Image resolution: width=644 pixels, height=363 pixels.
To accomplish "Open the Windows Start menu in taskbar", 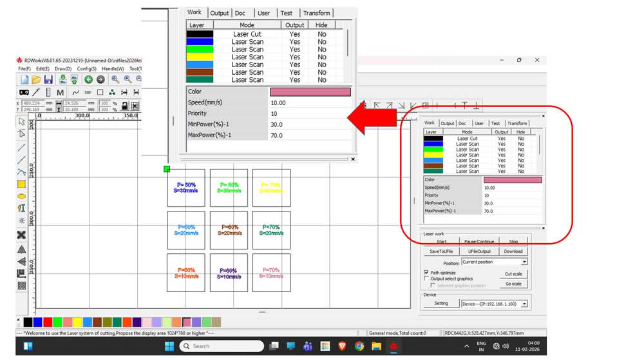I will click(169, 346).
